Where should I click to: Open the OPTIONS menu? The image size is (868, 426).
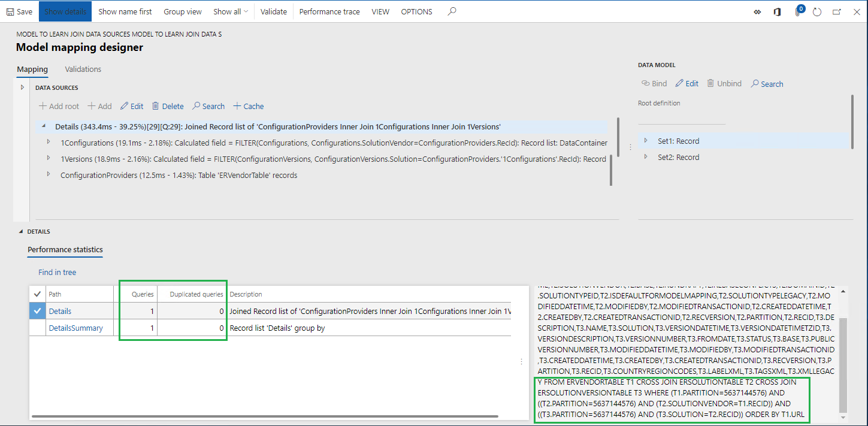[416, 11]
